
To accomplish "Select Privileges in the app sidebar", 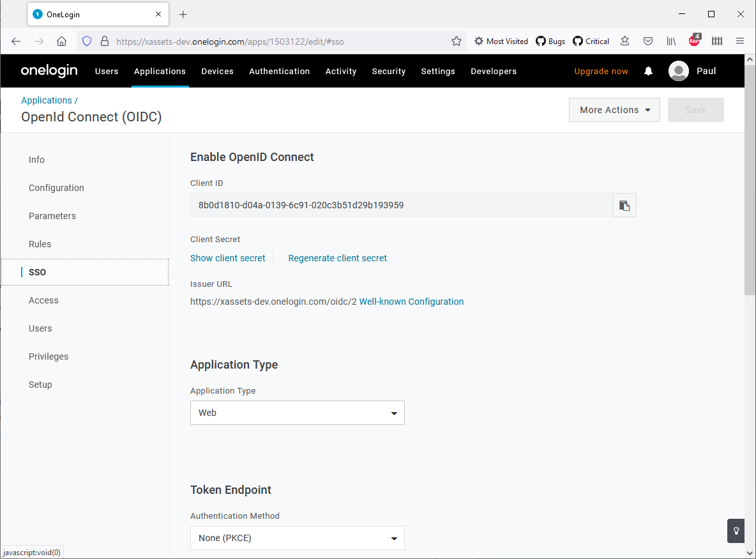I will point(49,356).
